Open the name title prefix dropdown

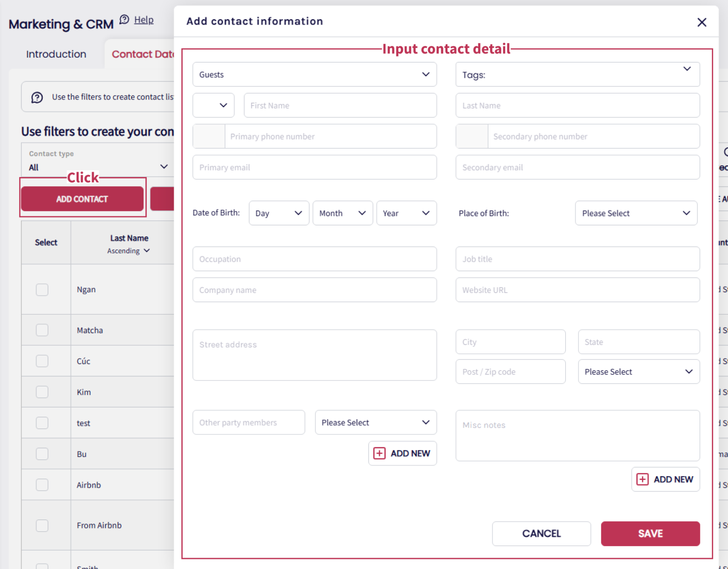click(x=213, y=105)
